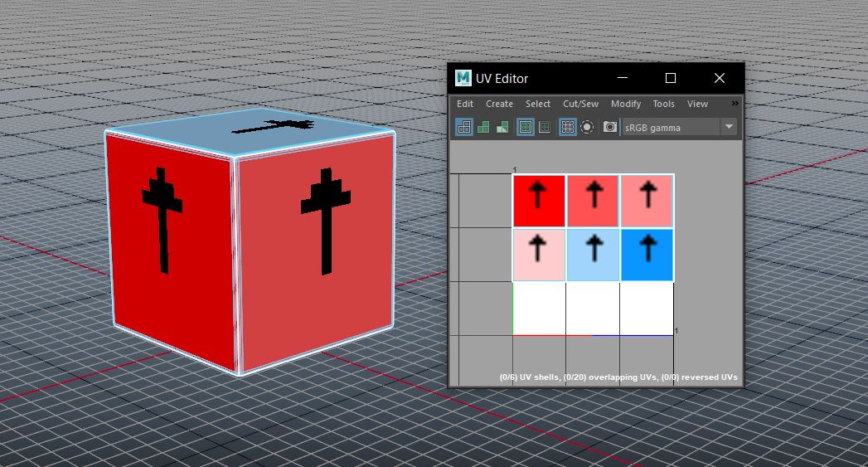This screenshot has height=467, width=868.
Task: Click the dimmed texture image icon
Action: point(545,128)
